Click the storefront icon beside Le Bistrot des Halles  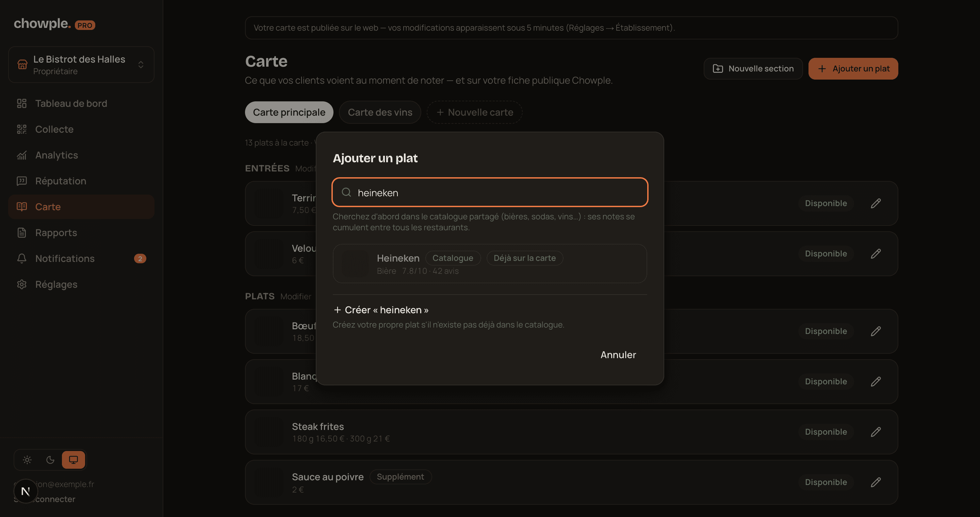pyautogui.click(x=22, y=65)
